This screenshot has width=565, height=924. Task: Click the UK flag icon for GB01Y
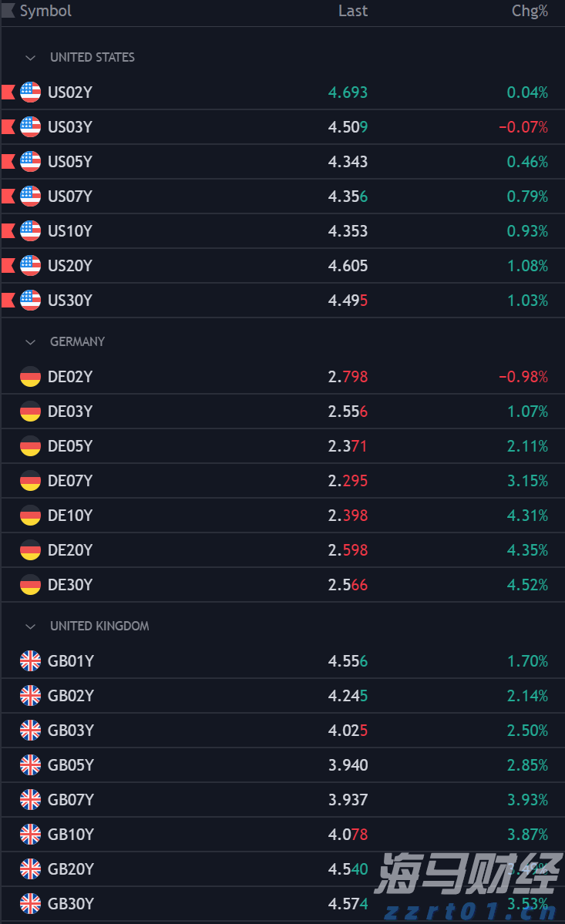pyautogui.click(x=30, y=661)
